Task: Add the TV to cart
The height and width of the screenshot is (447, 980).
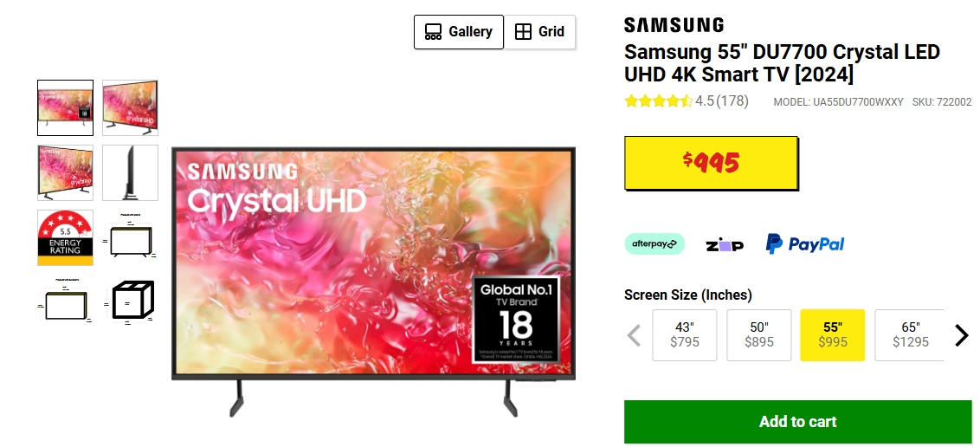Action: point(797,422)
